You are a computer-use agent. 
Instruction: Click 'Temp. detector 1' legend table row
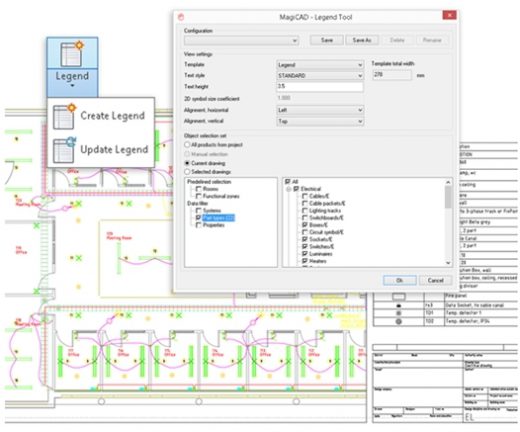tap(445, 313)
